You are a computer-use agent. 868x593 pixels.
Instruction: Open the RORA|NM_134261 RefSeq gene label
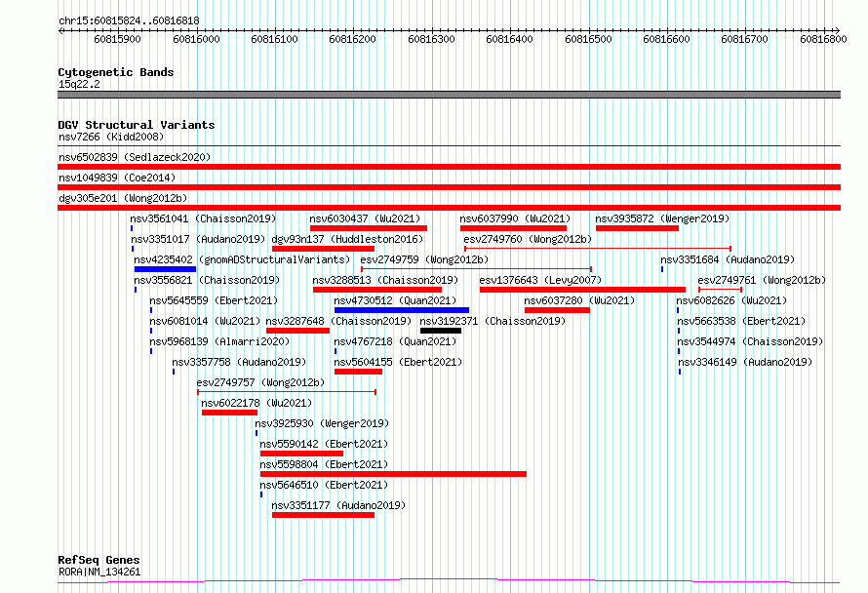click(x=99, y=572)
